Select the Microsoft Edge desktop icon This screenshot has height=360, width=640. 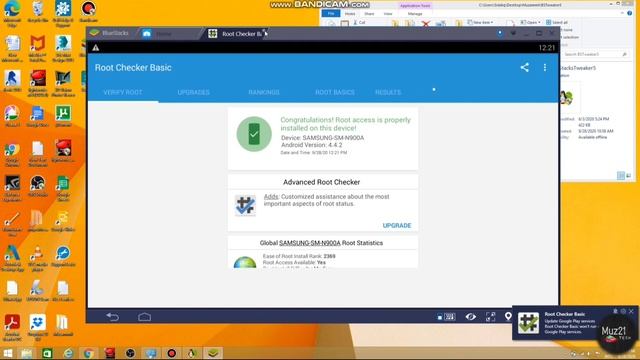tap(12, 13)
